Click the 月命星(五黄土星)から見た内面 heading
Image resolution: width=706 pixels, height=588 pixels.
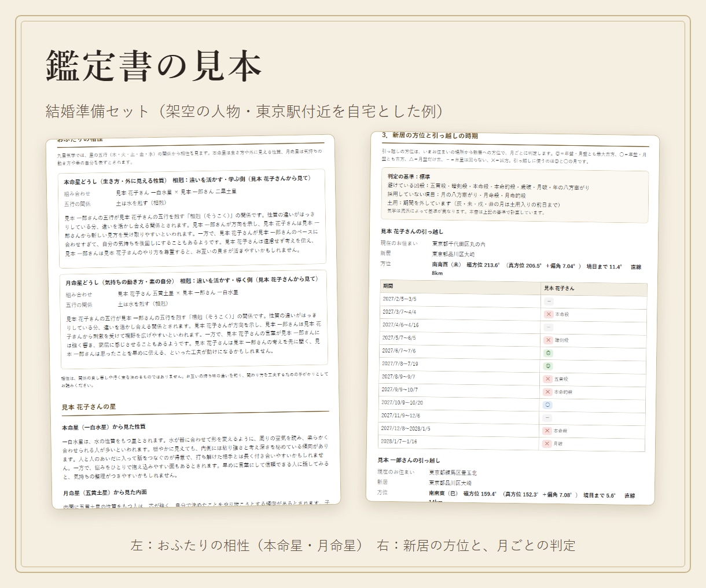(x=105, y=493)
